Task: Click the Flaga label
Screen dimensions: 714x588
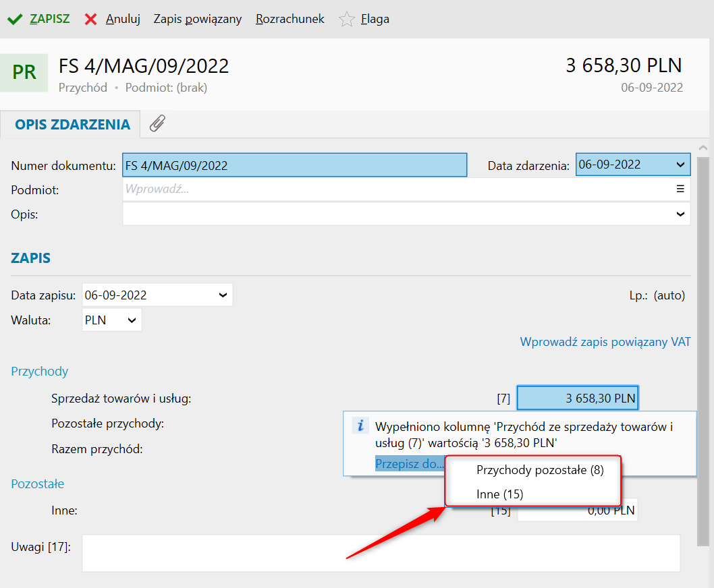Action: [x=375, y=19]
